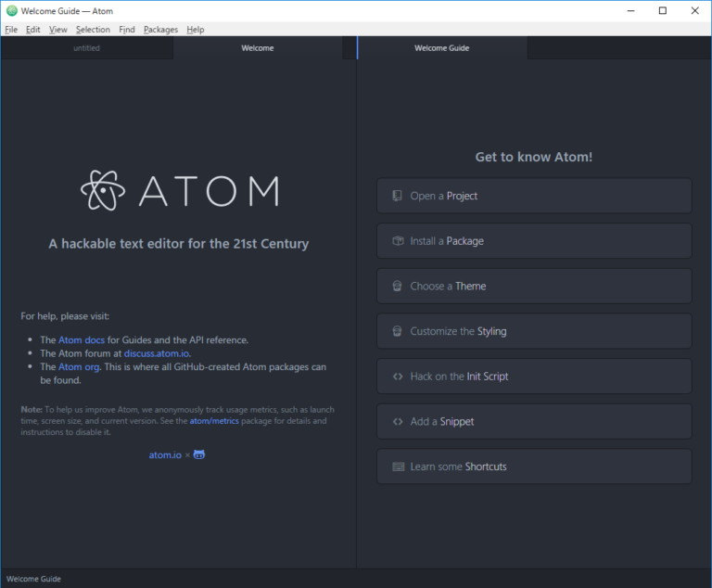Click the keyboard icon beside Learn some Shortcuts
The width and height of the screenshot is (712, 588).
[x=399, y=467]
